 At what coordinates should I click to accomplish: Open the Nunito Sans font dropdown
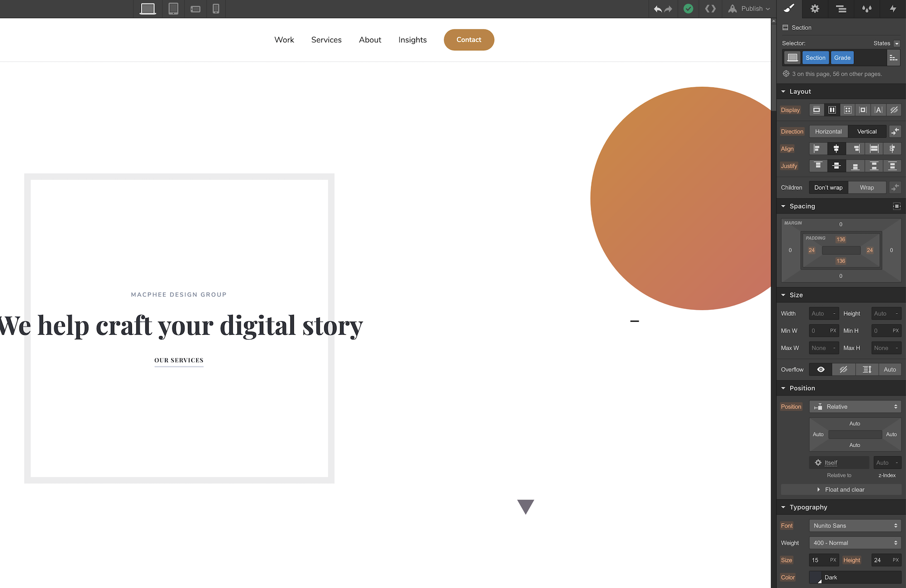click(855, 525)
